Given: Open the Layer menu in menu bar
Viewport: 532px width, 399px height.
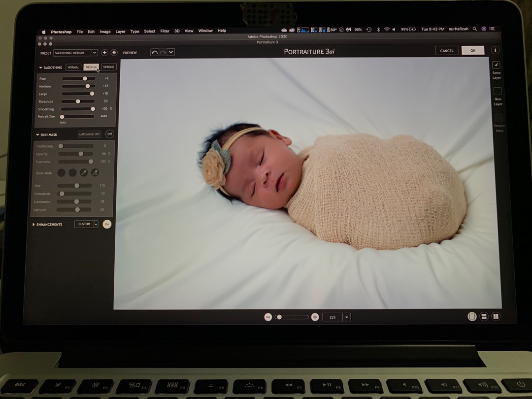Looking at the screenshot, I should (x=120, y=32).
